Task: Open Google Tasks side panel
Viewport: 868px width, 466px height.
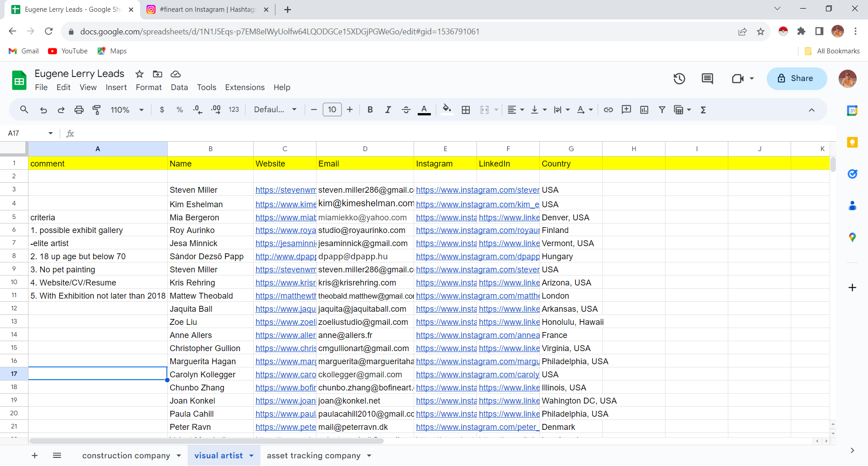Action: coord(852,174)
